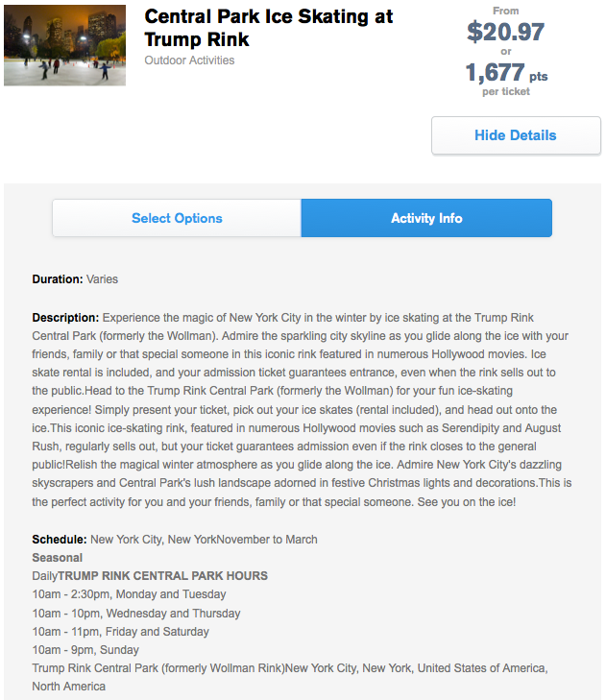606x700 pixels.
Task: Switch to the Select Options tab
Action: tap(177, 218)
